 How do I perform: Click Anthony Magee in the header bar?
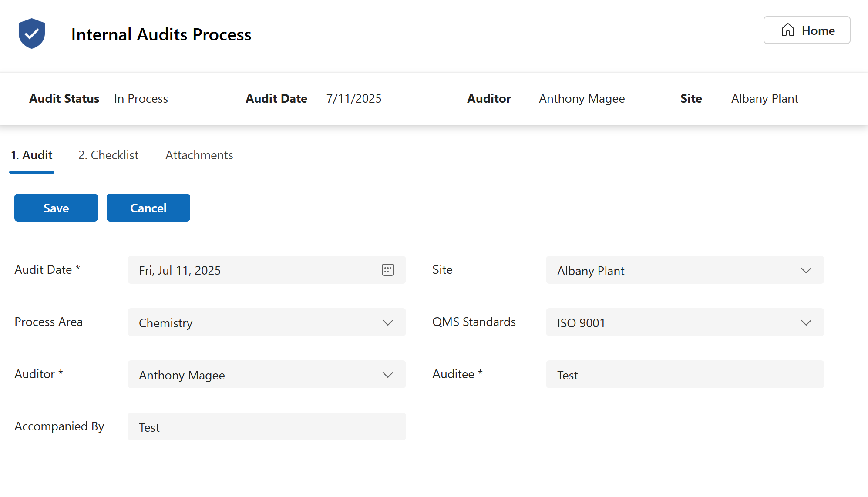click(581, 98)
